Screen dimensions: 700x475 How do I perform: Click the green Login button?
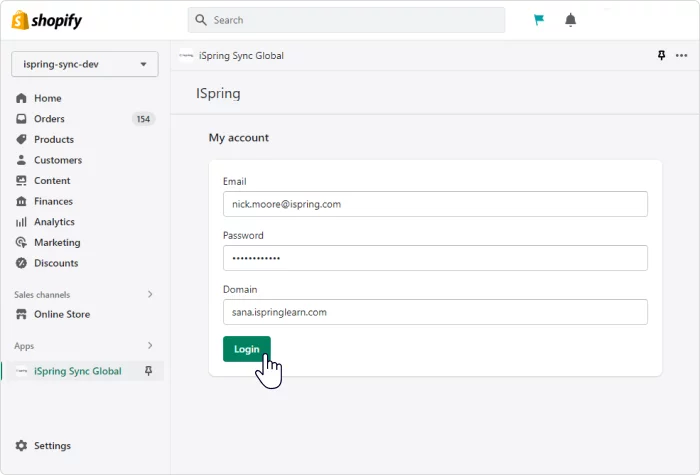247,349
